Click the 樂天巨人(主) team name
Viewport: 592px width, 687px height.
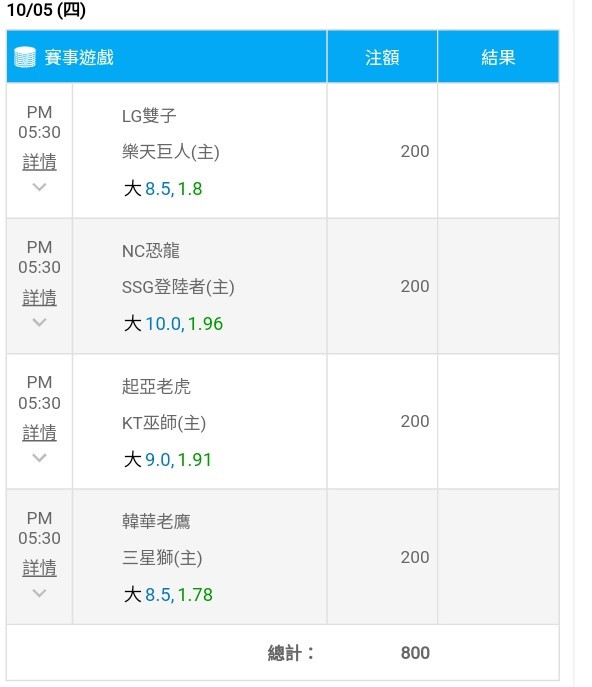click(x=171, y=152)
